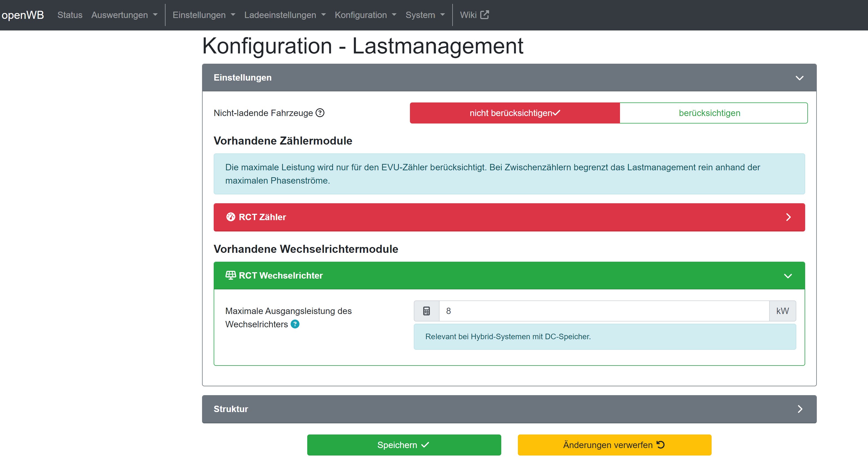
Task: Click checkmark icon on Speichern button
Action: point(425,444)
